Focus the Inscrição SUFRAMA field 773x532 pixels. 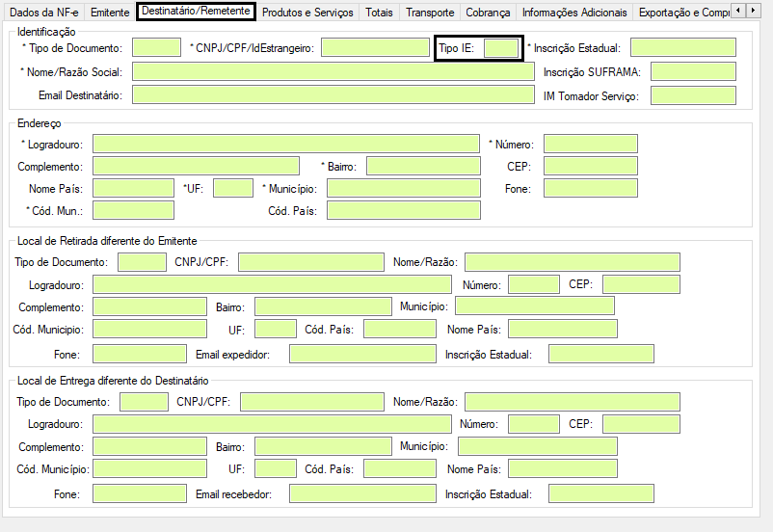693,71
